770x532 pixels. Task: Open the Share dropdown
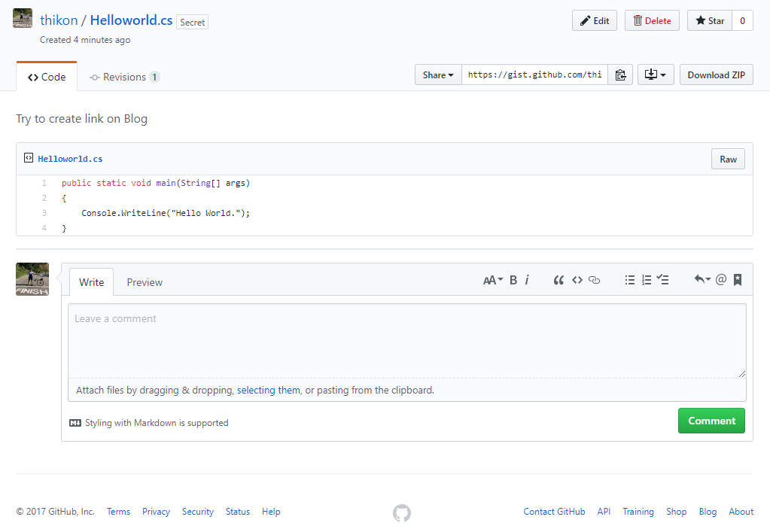point(437,74)
